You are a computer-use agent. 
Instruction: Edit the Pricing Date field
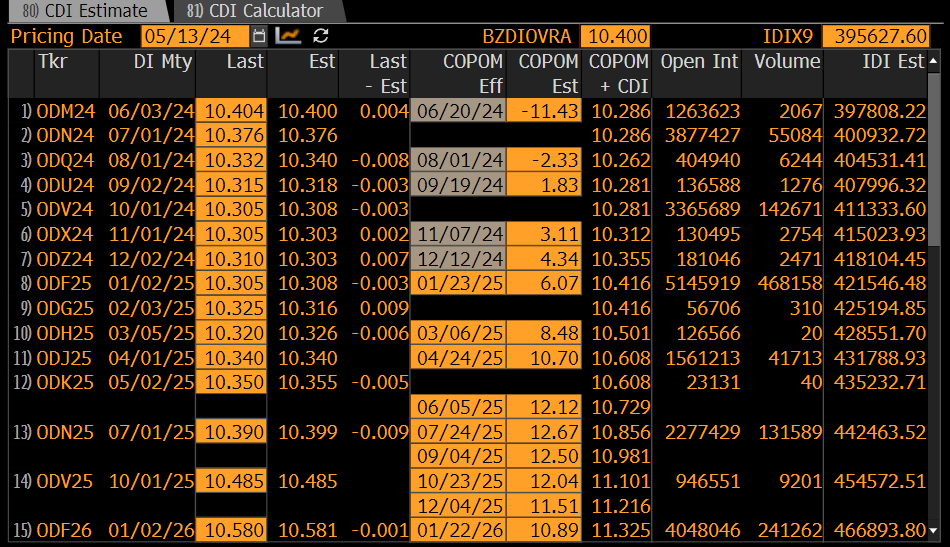pyautogui.click(x=194, y=36)
